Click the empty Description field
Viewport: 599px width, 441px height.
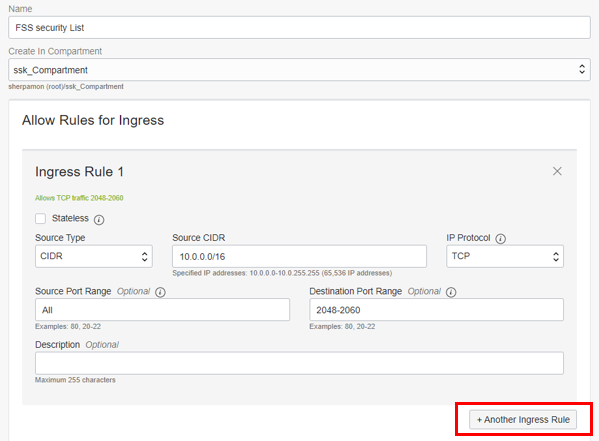pos(299,363)
